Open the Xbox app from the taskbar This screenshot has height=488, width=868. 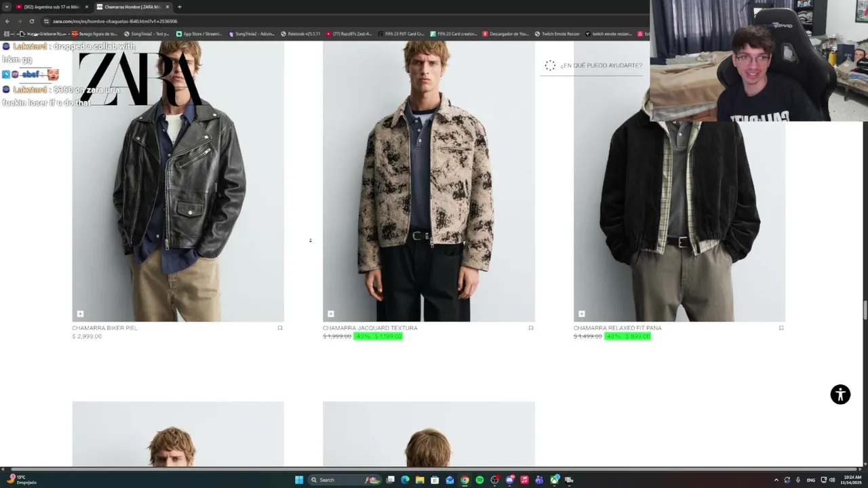coord(554,480)
